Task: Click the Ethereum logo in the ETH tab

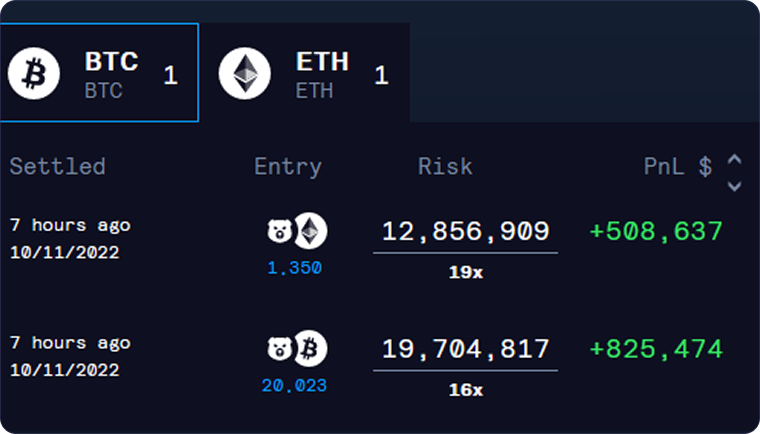Action: pyautogui.click(x=245, y=74)
